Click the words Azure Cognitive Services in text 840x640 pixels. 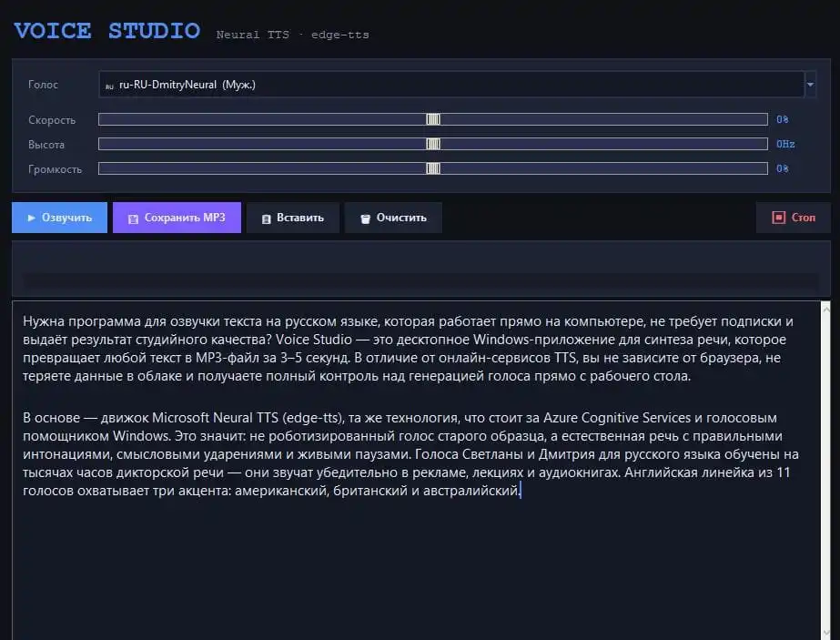pyautogui.click(x=617, y=418)
